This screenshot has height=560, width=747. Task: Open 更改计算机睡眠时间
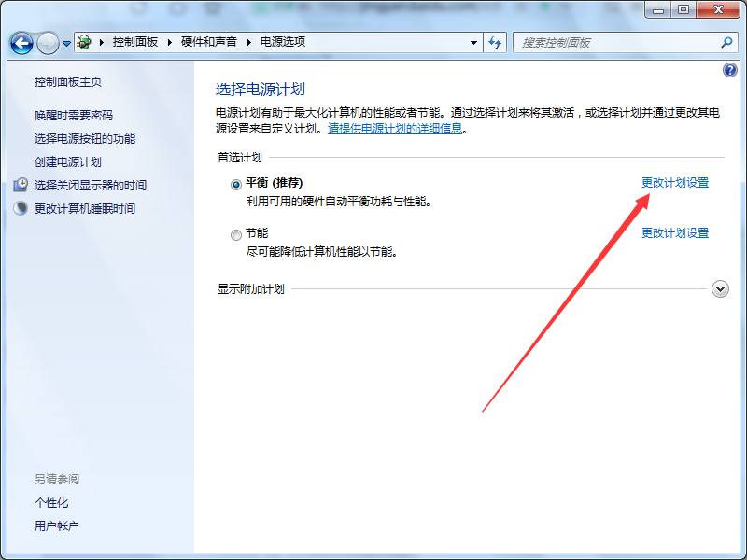tap(85, 208)
